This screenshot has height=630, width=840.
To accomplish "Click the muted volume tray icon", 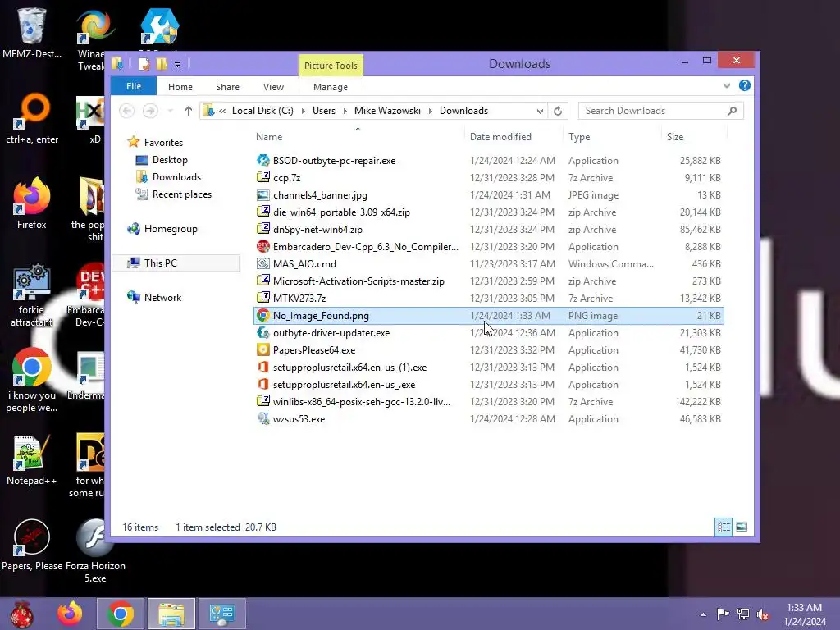I will tap(763, 614).
